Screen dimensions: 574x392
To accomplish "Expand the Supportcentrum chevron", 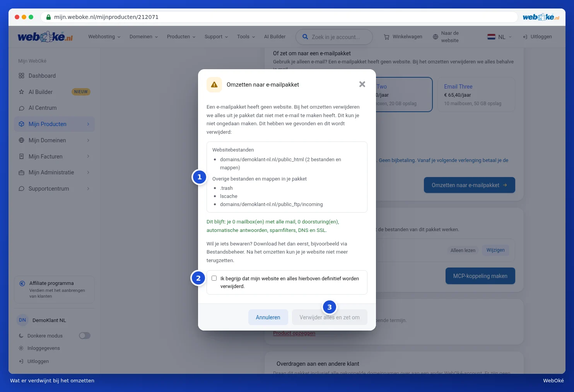I will [88, 189].
